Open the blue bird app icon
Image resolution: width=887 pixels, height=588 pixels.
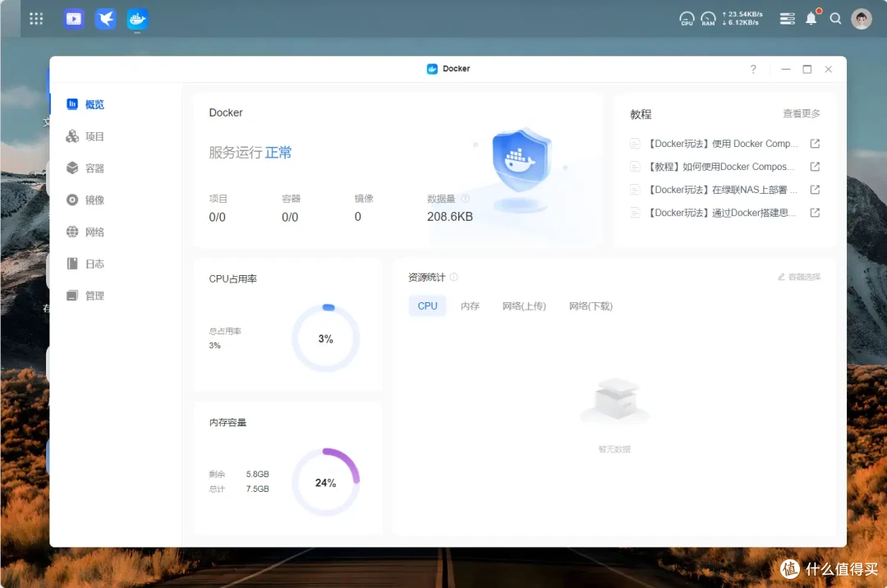click(105, 19)
